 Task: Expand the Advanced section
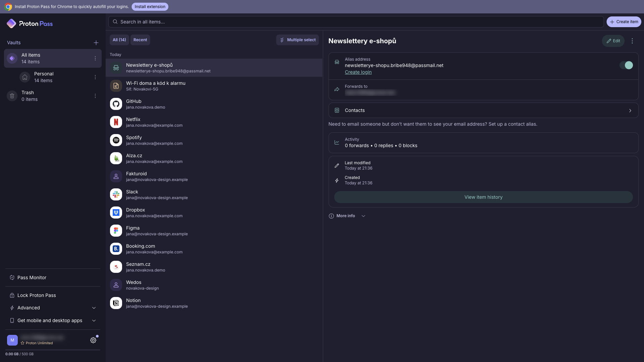coord(53,308)
